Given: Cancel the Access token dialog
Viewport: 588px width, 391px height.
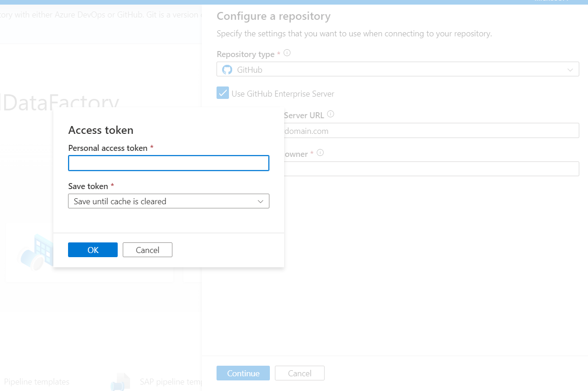Looking at the screenshot, I should (147, 250).
